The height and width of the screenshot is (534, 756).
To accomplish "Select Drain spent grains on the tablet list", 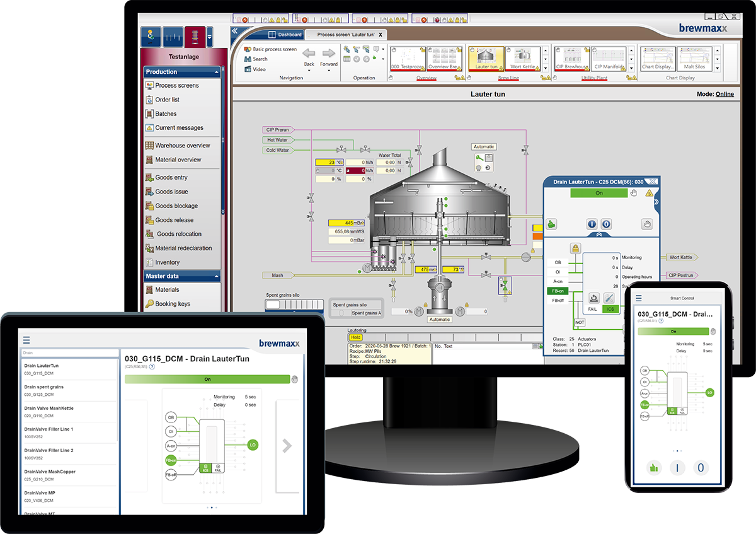I will point(69,390).
